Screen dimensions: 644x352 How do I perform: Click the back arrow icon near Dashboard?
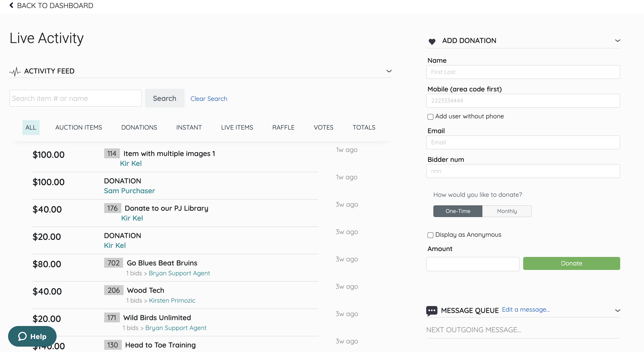pyautogui.click(x=11, y=5)
